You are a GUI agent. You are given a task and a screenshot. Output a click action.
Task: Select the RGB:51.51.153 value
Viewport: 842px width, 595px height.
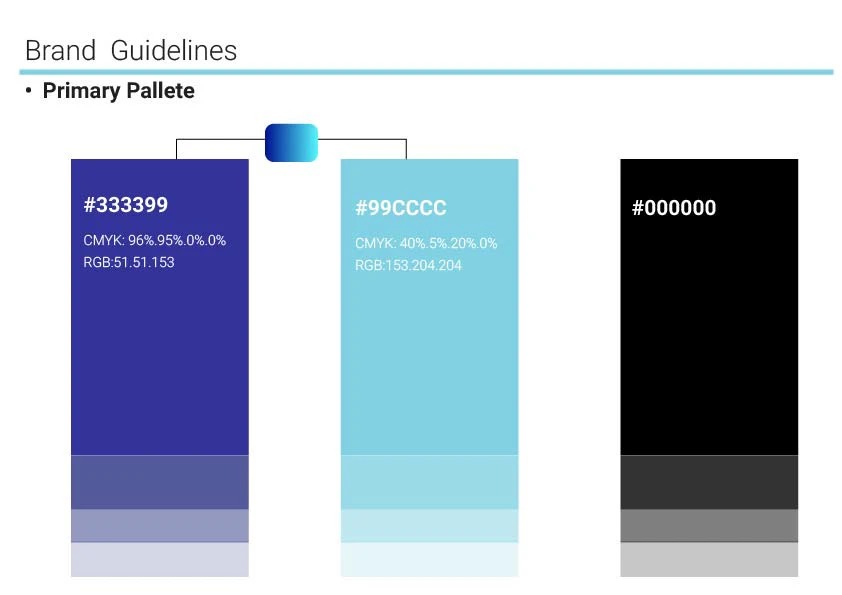tap(129, 262)
